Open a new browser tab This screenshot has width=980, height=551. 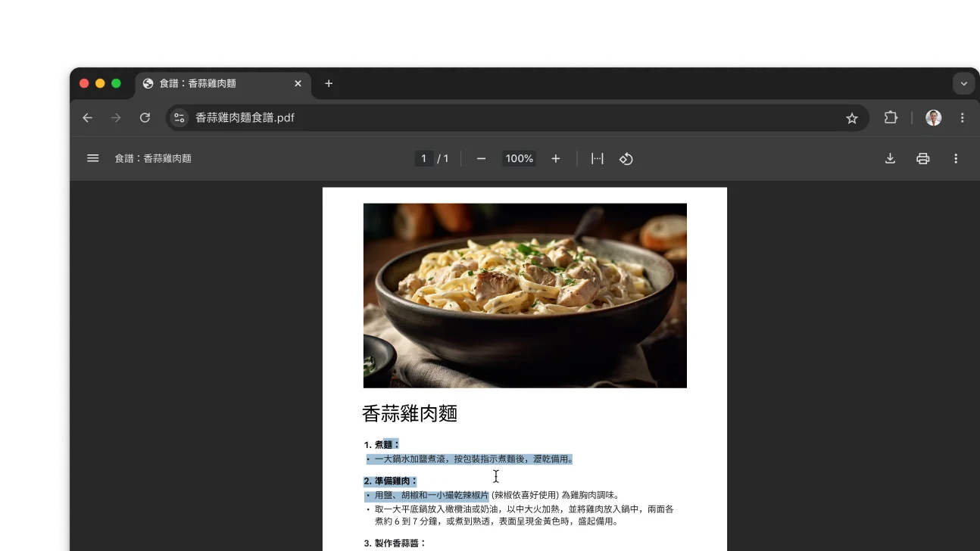(328, 83)
